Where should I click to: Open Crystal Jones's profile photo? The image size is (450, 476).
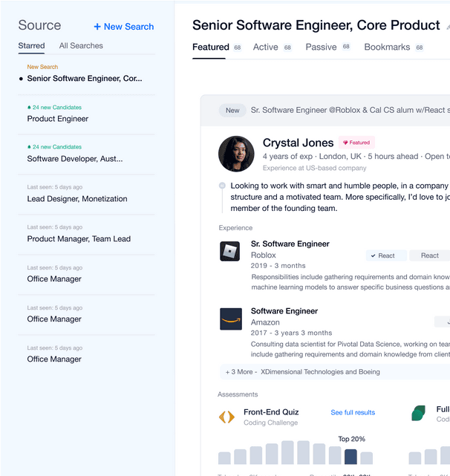pyautogui.click(x=236, y=154)
